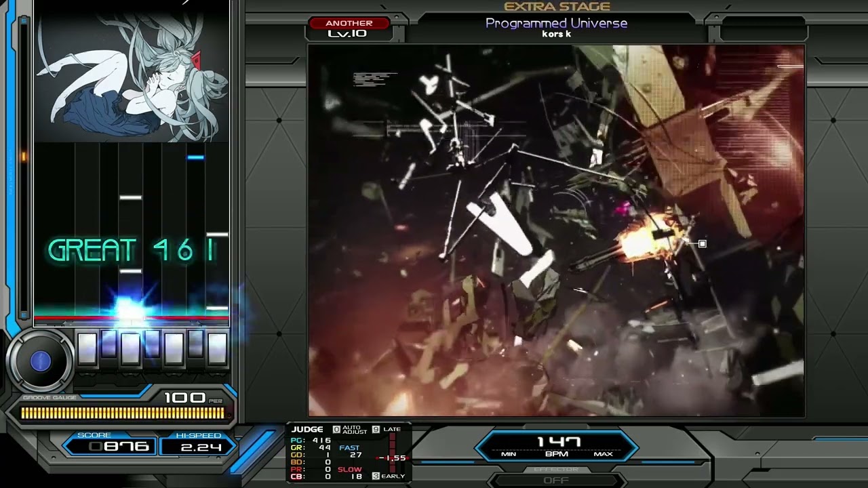Click the FAST count 27
Viewport: 868px width, 488px height.
coord(356,455)
